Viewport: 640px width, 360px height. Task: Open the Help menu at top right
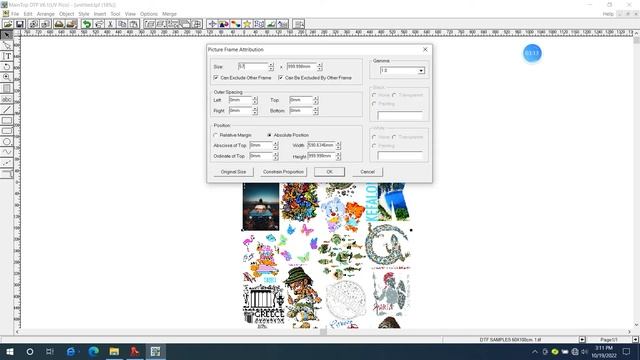608,14
